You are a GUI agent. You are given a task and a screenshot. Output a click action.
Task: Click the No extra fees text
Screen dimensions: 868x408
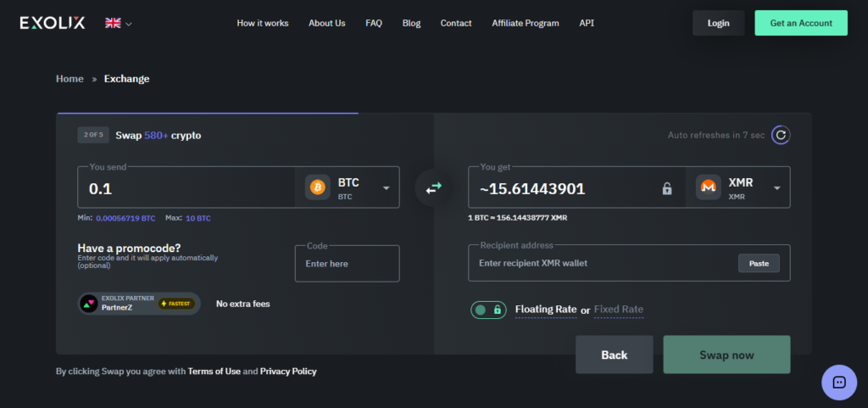[243, 304]
